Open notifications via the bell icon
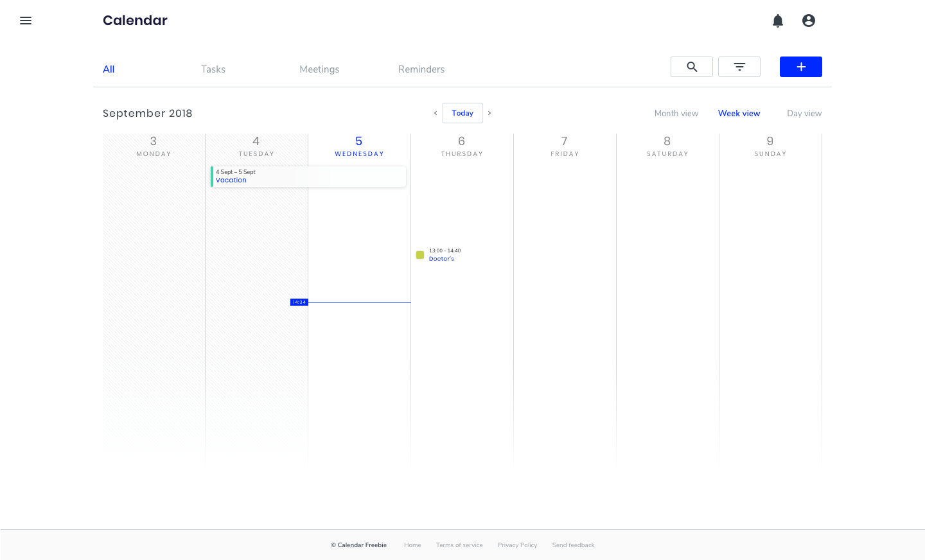The height and width of the screenshot is (560, 925). pos(778,21)
